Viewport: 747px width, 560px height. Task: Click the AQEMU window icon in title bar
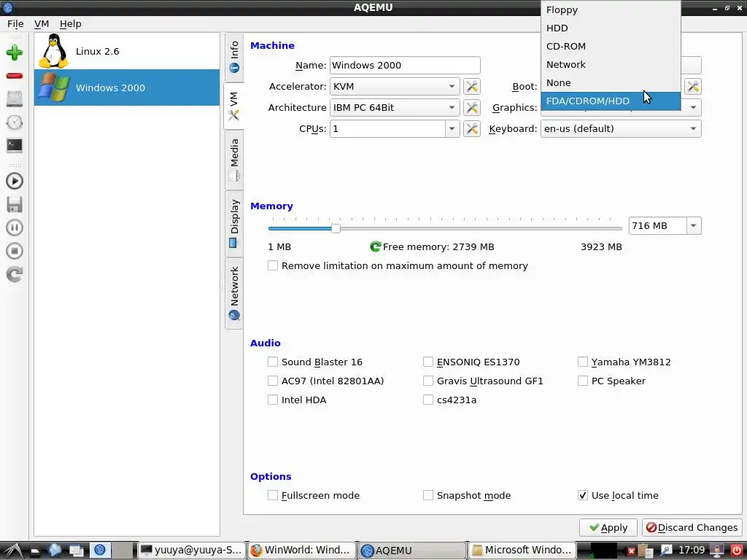click(7, 7)
